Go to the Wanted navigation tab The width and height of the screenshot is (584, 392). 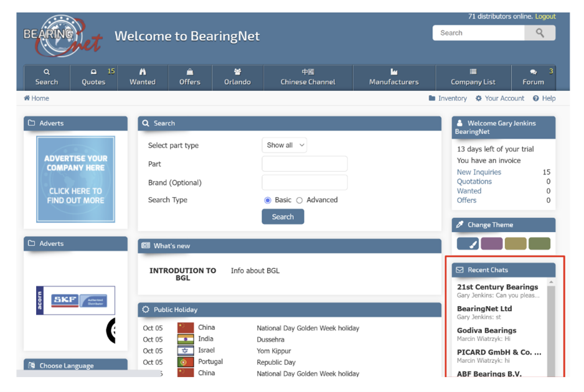[x=143, y=77]
